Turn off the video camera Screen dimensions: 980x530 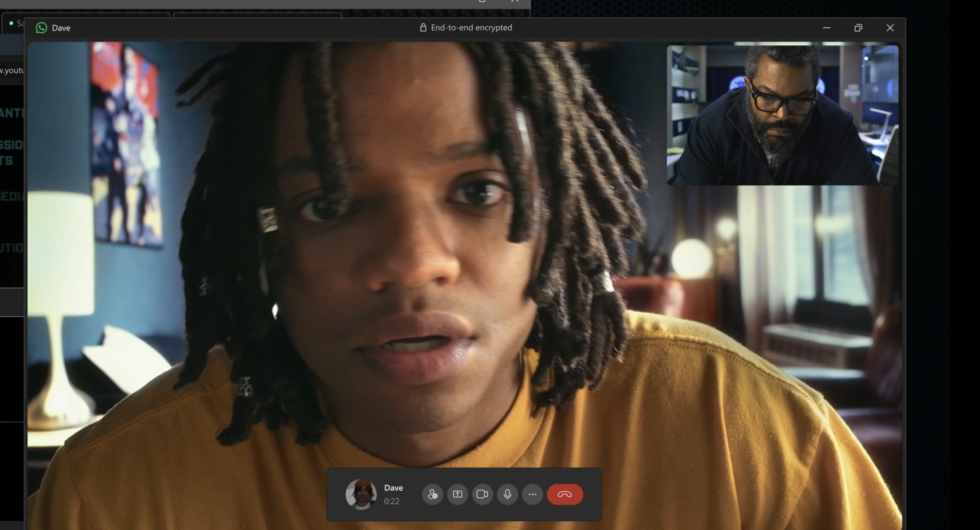click(482, 494)
